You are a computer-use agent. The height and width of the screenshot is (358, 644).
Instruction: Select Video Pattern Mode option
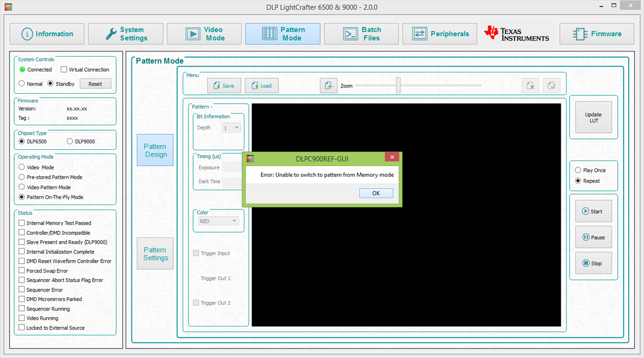(x=21, y=187)
